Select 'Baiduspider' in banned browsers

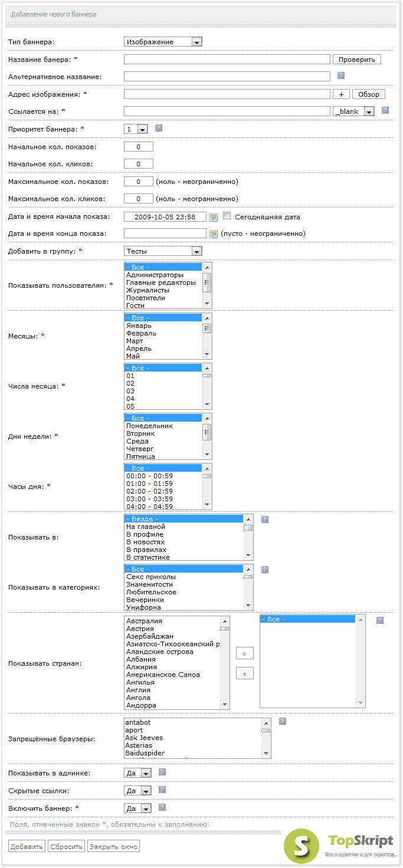pos(193,753)
